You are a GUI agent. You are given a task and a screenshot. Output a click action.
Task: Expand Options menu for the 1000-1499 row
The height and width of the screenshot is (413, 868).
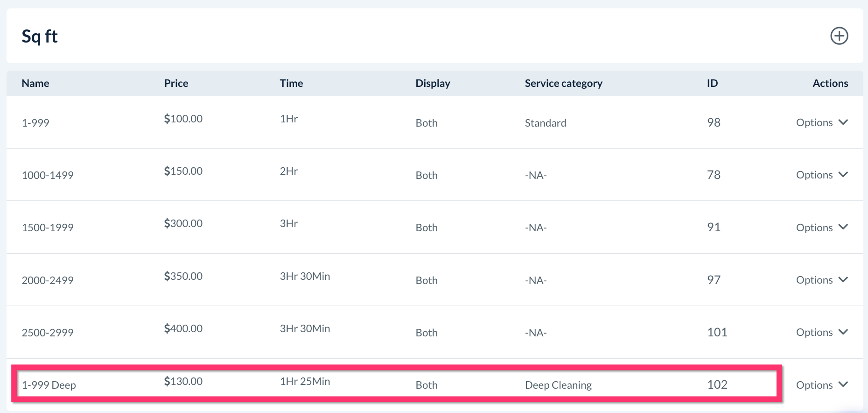[x=821, y=175]
